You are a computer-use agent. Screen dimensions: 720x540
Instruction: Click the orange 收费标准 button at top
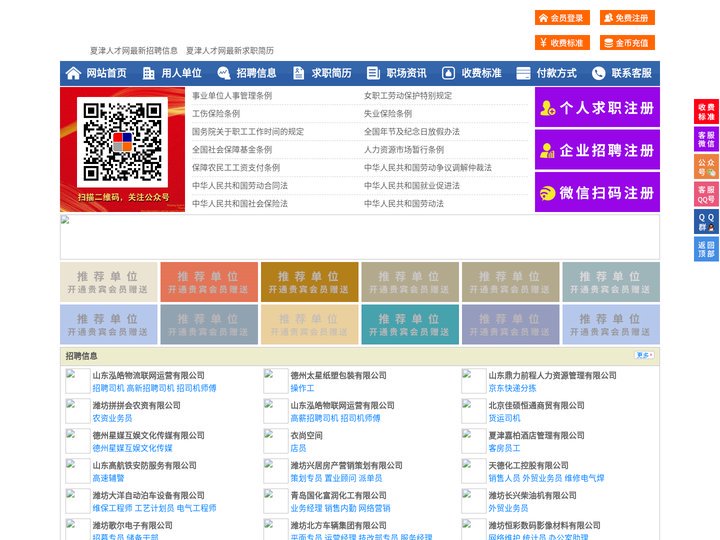[x=562, y=43]
